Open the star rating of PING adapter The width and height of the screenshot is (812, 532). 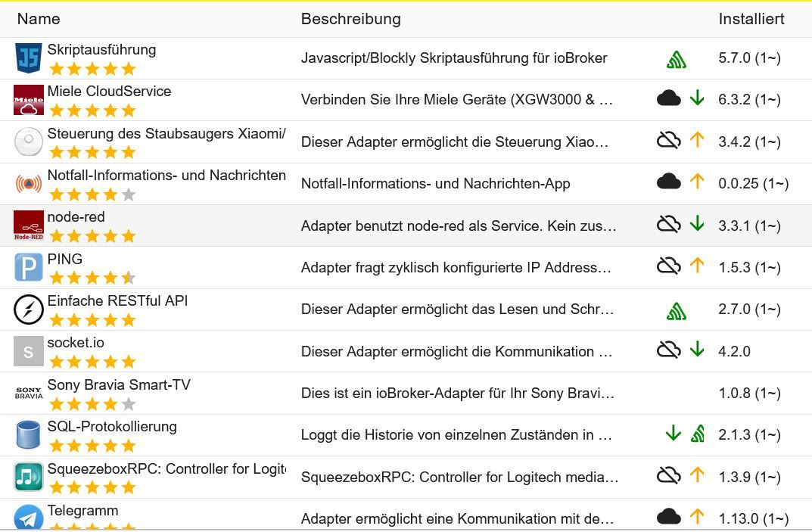[92, 278]
